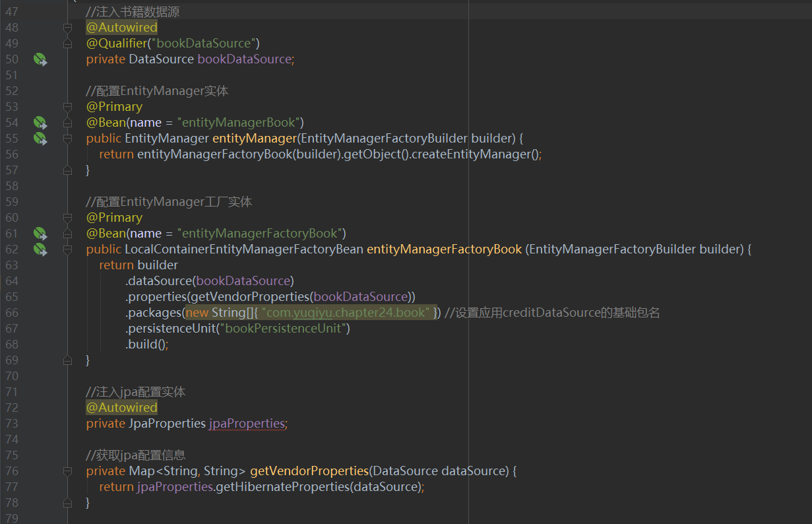Click the .packages call on line 66

click(154, 313)
